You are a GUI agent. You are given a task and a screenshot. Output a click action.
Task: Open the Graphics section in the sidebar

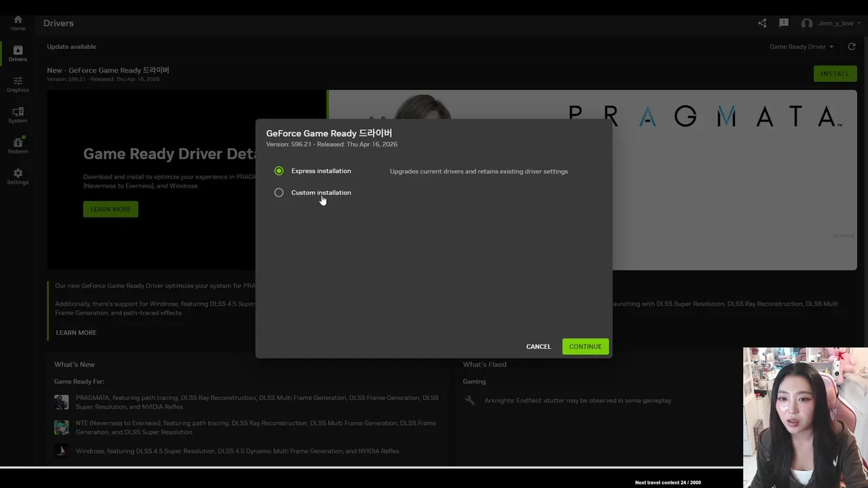point(18,84)
